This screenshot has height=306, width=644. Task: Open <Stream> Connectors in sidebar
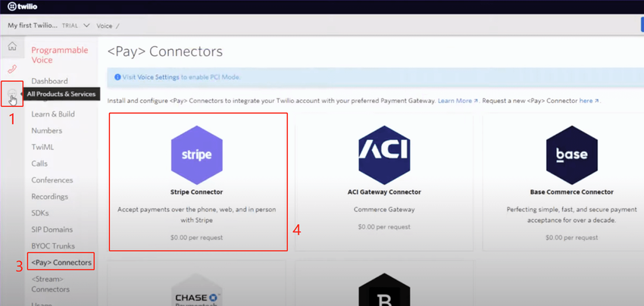(51, 284)
